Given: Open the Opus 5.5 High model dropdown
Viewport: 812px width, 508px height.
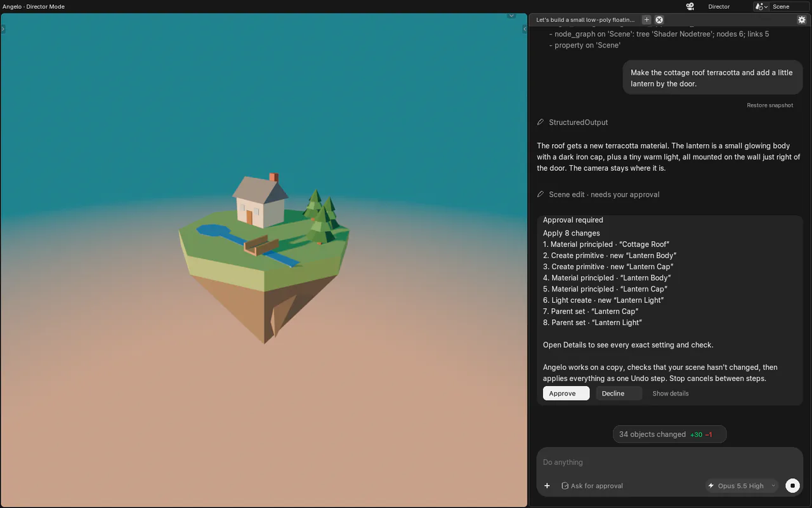Looking at the screenshot, I should [742, 486].
